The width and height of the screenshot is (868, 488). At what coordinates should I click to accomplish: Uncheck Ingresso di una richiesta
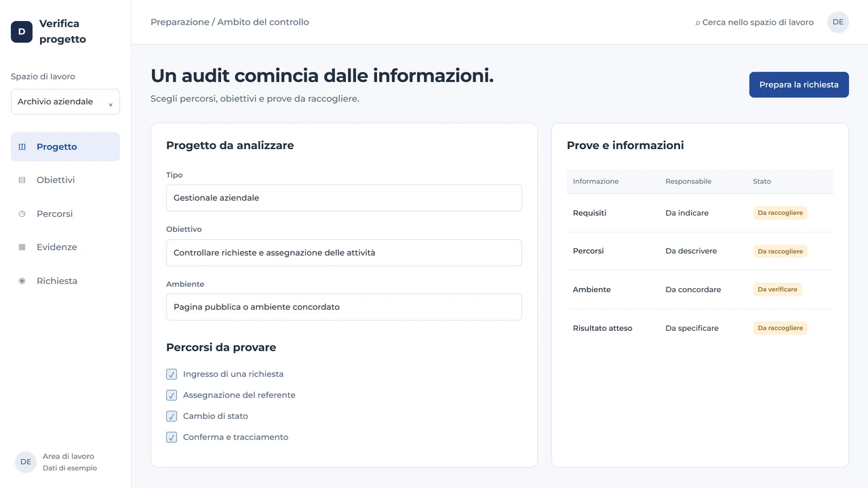click(172, 374)
